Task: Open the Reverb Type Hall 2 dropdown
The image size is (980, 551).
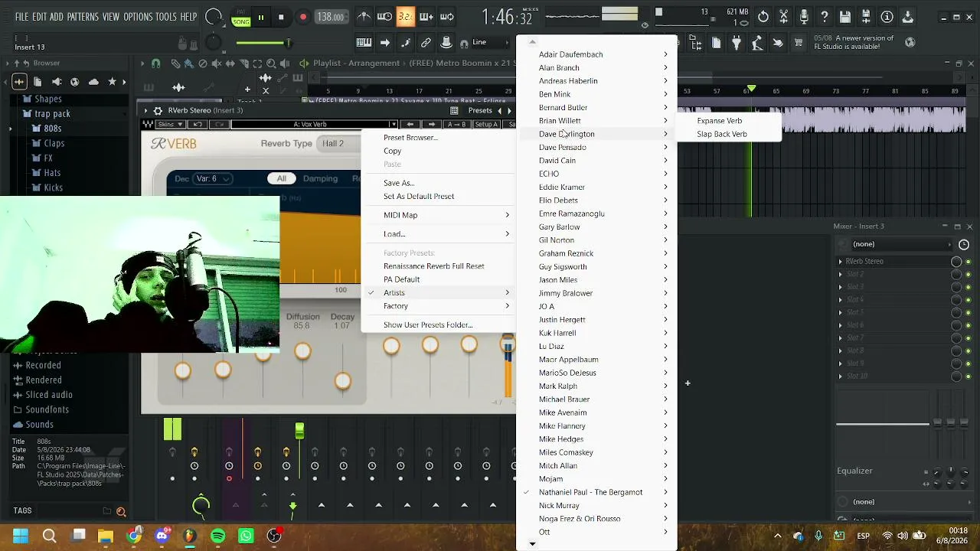Action: tap(340, 144)
